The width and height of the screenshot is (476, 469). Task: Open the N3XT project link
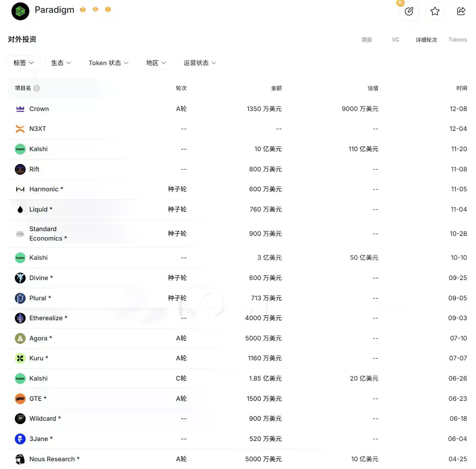coord(37,129)
